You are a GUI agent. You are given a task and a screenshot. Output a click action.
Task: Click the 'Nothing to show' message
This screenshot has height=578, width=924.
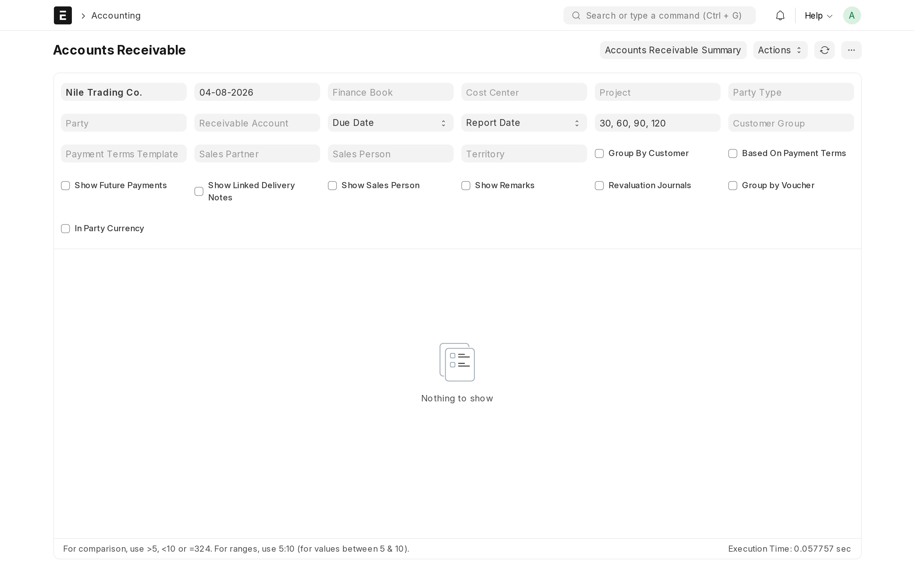457,398
